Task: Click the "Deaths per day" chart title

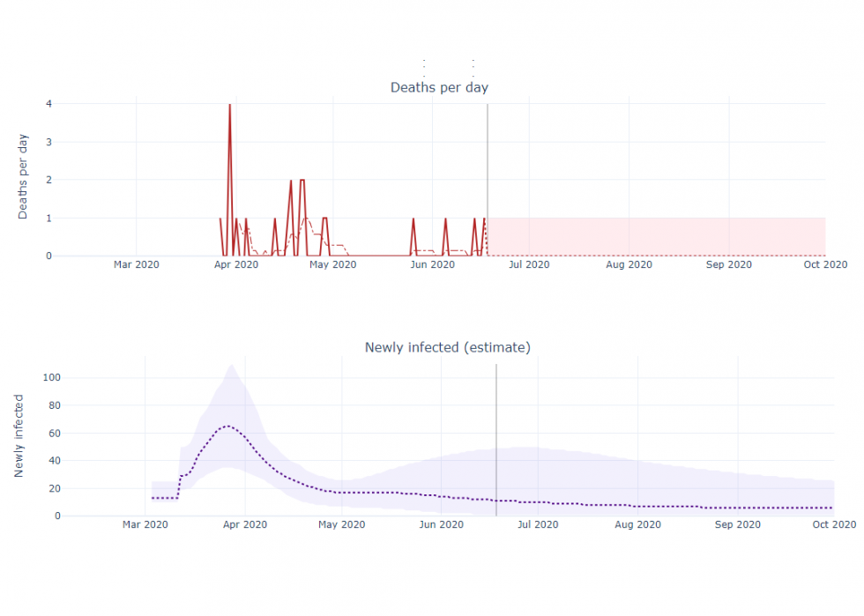Action: (x=439, y=87)
